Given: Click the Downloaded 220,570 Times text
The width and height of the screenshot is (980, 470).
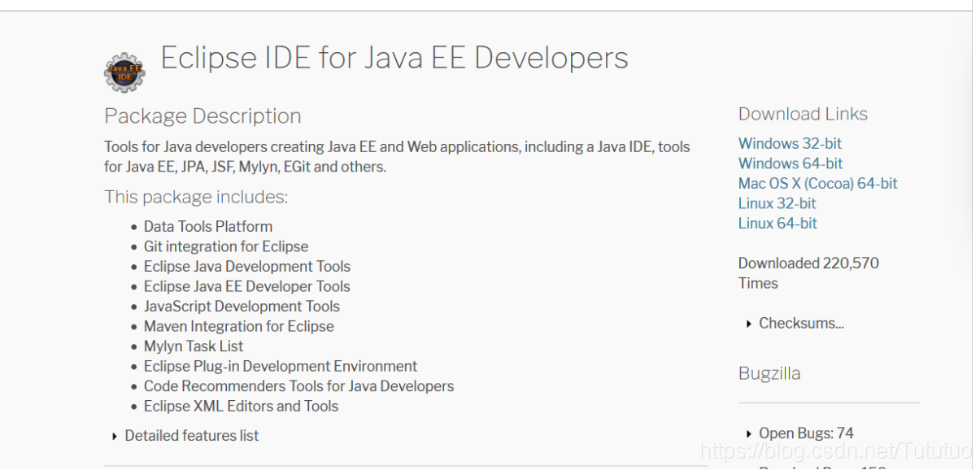Looking at the screenshot, I should pos(808,273).
